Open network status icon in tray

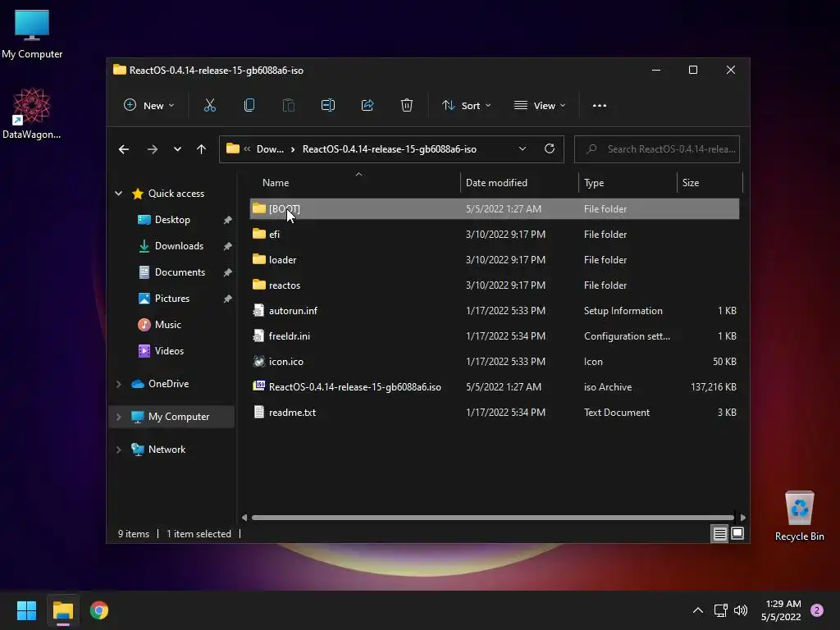tap(720, 610)
